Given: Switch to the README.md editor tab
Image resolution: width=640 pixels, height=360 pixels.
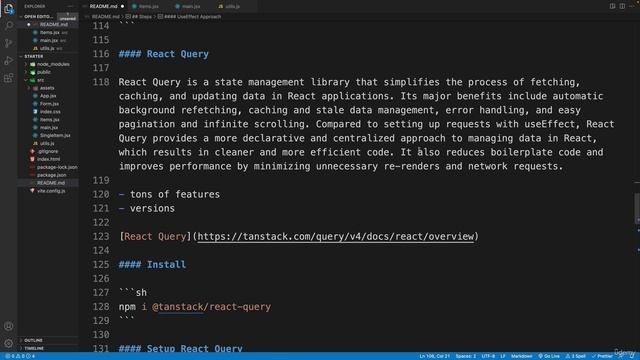Looking at the screenshot, I should coord(103,7).
